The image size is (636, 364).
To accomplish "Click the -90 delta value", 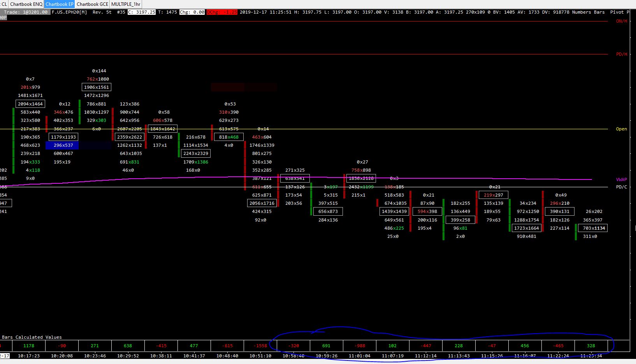I will 62,346.
